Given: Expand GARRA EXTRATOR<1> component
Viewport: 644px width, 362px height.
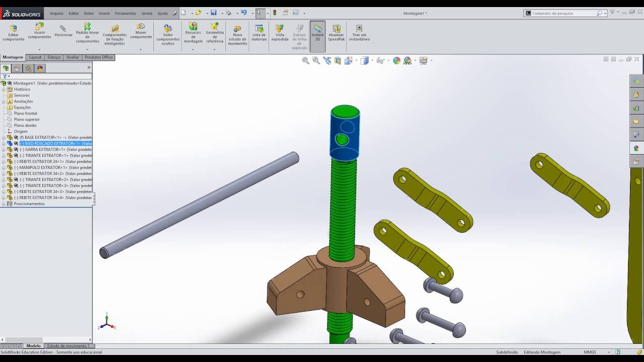Looking at the screenshot, I should 4,149.
